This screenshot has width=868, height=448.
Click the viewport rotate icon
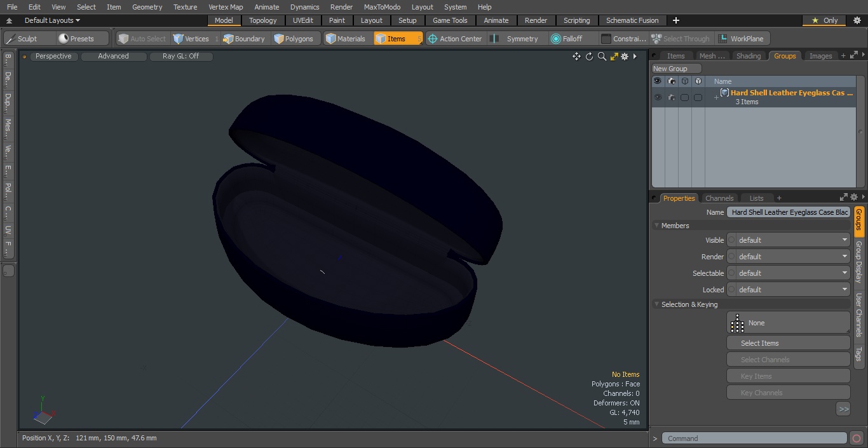(x=589, y=57)
